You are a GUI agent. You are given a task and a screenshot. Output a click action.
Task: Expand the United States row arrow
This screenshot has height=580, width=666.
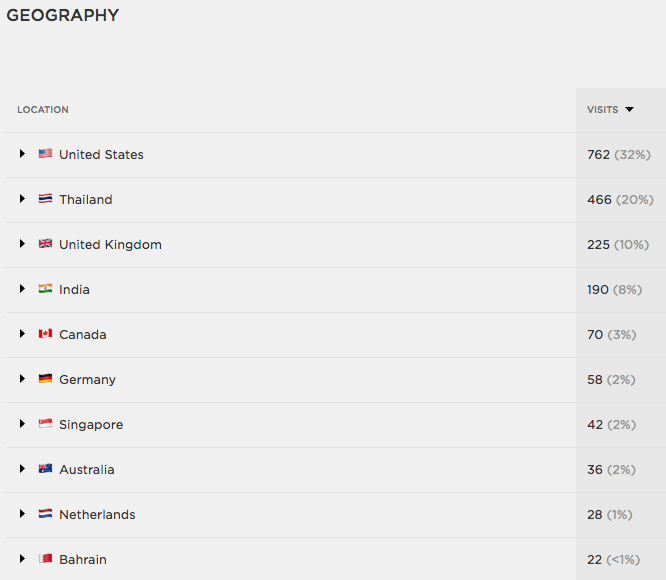(x=22, y=153)
